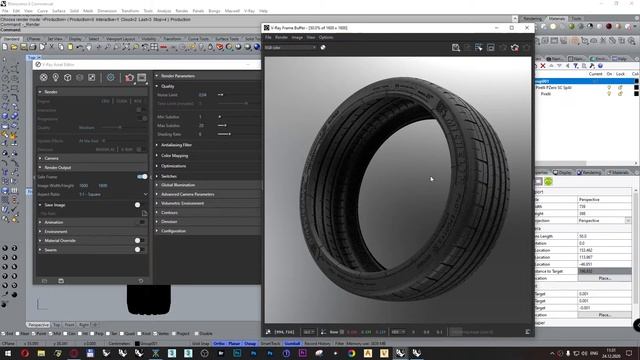Toggle the Progressive render switch
The height and width of the screenshot is (360, 640).
pyautogui.click(x=141, y=119)
